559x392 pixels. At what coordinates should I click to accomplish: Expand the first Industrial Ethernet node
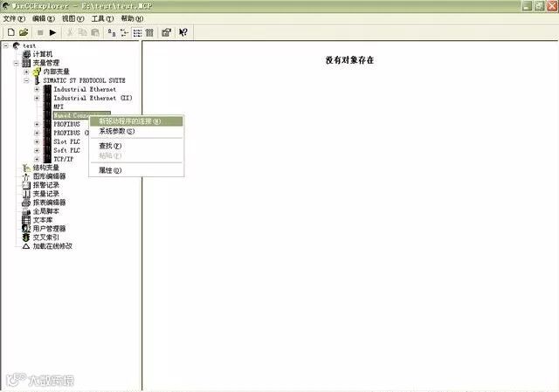coord(37,89)
